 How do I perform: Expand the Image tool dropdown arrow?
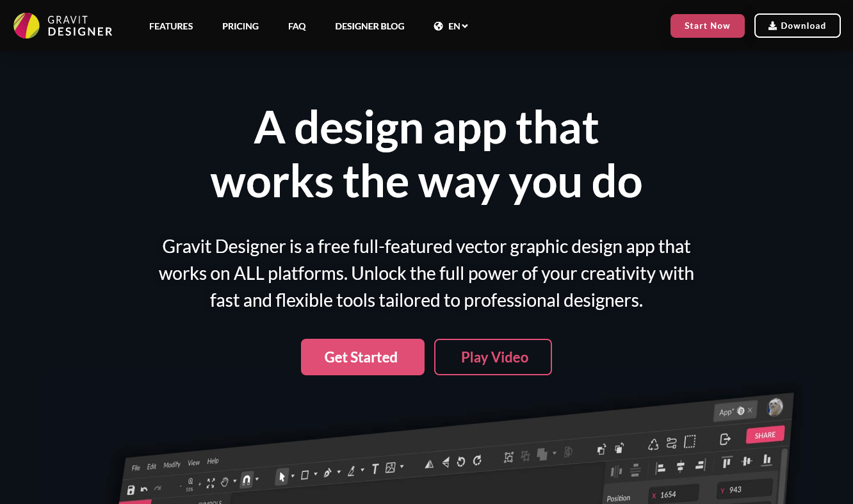pos(402,466)
